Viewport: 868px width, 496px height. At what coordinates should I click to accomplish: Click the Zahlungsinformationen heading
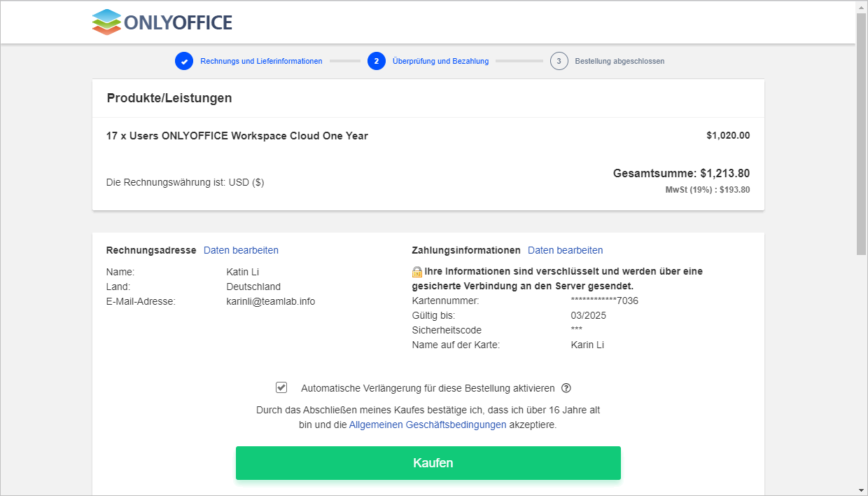coord(466,250)
